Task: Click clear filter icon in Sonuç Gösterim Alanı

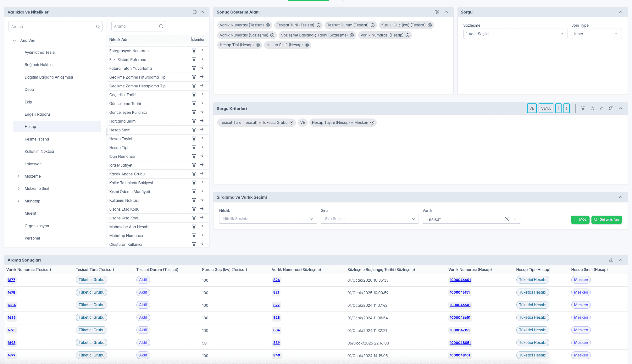Action: tap(437, 12)
